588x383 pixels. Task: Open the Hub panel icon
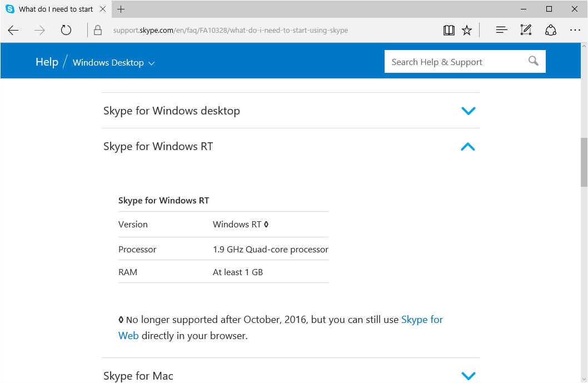[501, 30]
